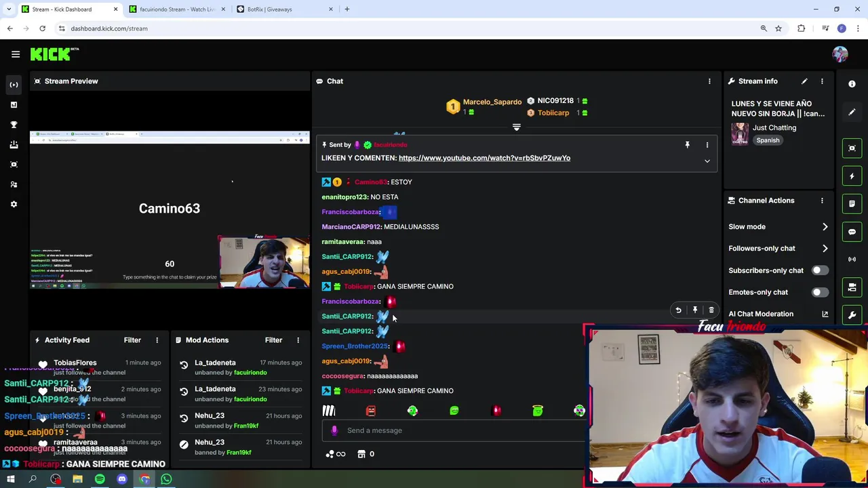Switch to facuiriondo Stream browser tab
Viewport: 868px width, 488px height.
176,9
